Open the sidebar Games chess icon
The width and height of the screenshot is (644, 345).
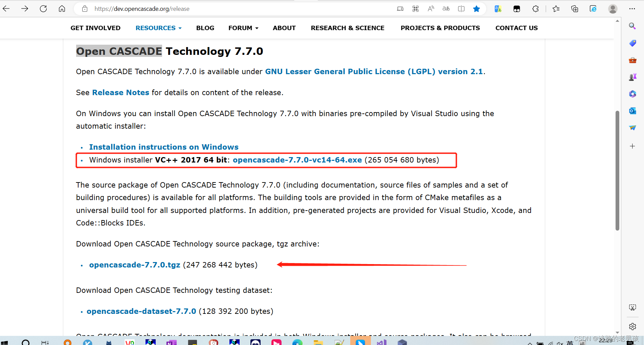point(632,77)
